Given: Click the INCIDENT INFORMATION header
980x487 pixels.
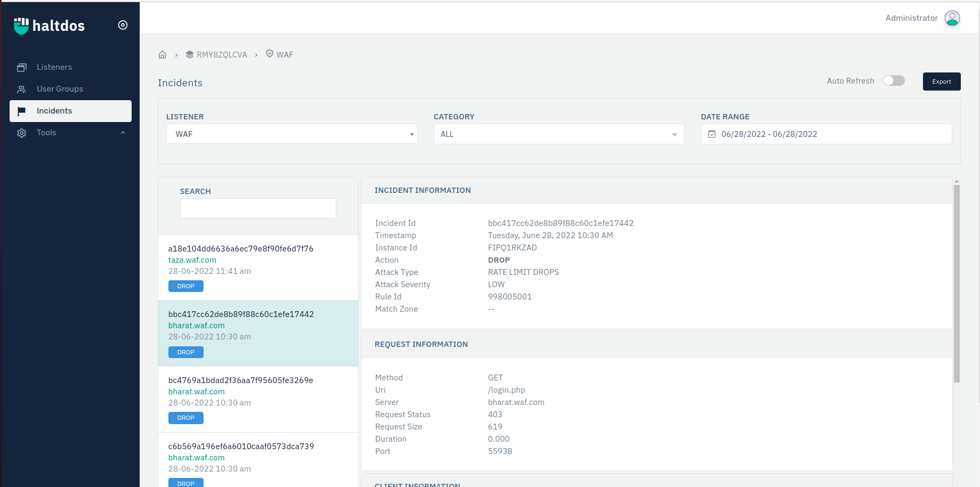Looking at the screenshot, I should tap(423, 190).
